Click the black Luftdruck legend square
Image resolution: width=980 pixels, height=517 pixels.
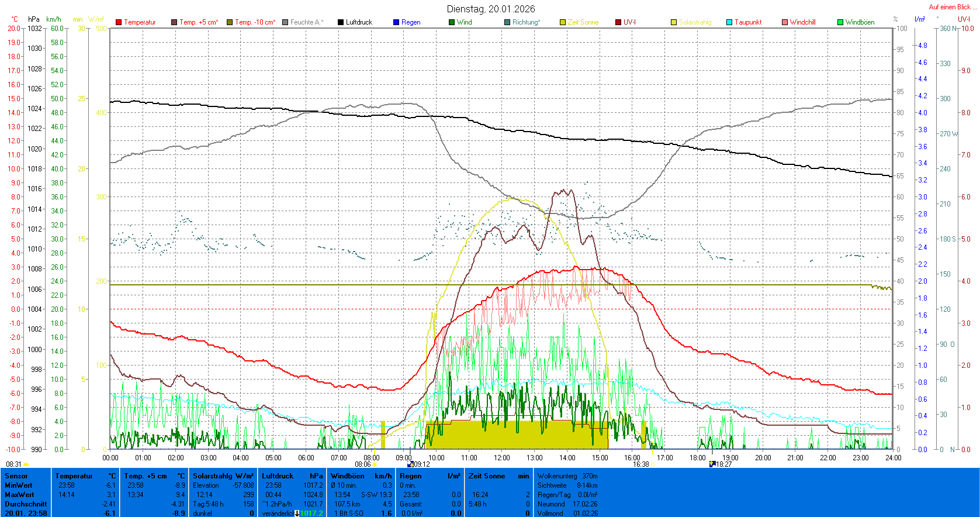click(x=341, y=22)
